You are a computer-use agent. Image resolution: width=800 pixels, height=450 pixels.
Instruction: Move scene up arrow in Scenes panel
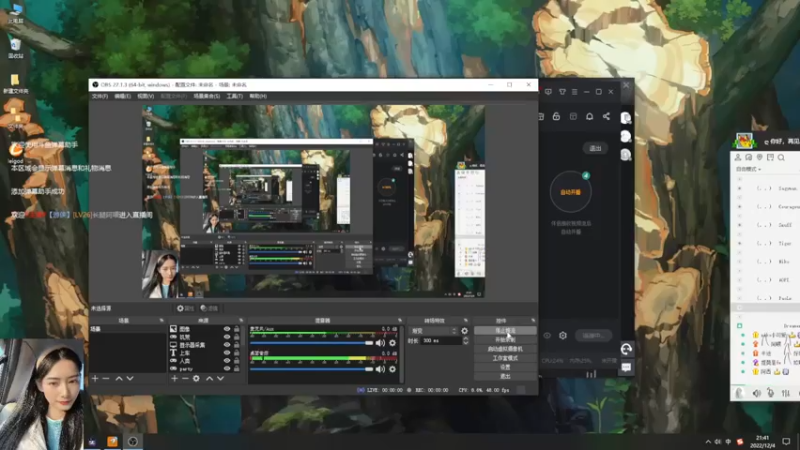pyautogui.click(x=119, y=379)
